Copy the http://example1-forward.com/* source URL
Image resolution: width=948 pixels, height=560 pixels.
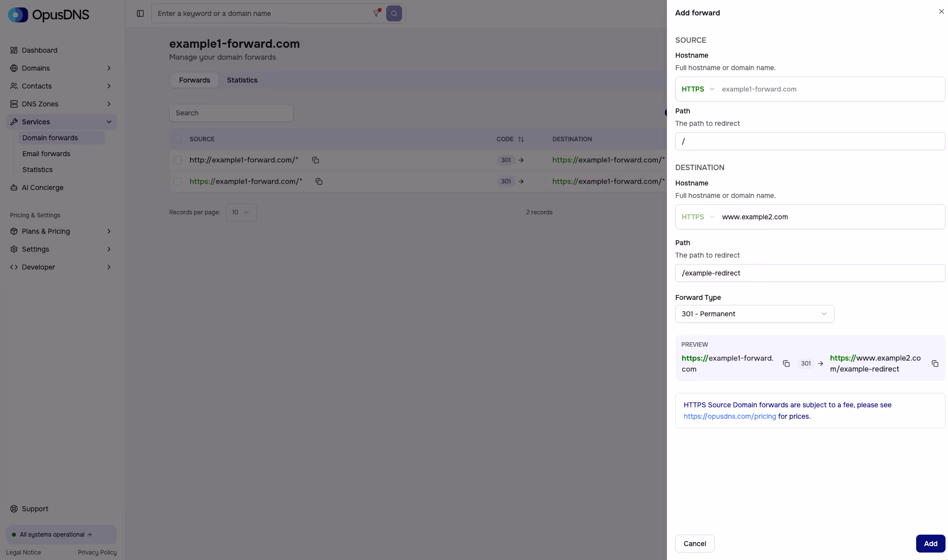(315, 160)
